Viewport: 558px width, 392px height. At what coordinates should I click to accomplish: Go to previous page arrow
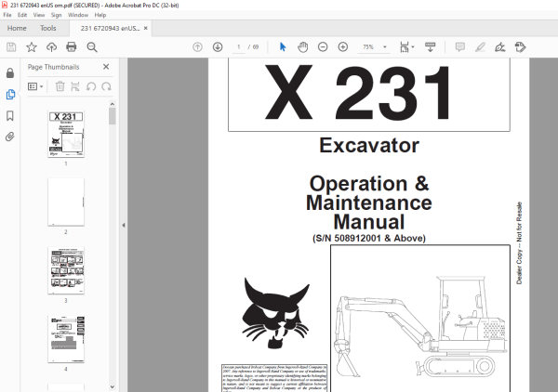coord(197,47)
